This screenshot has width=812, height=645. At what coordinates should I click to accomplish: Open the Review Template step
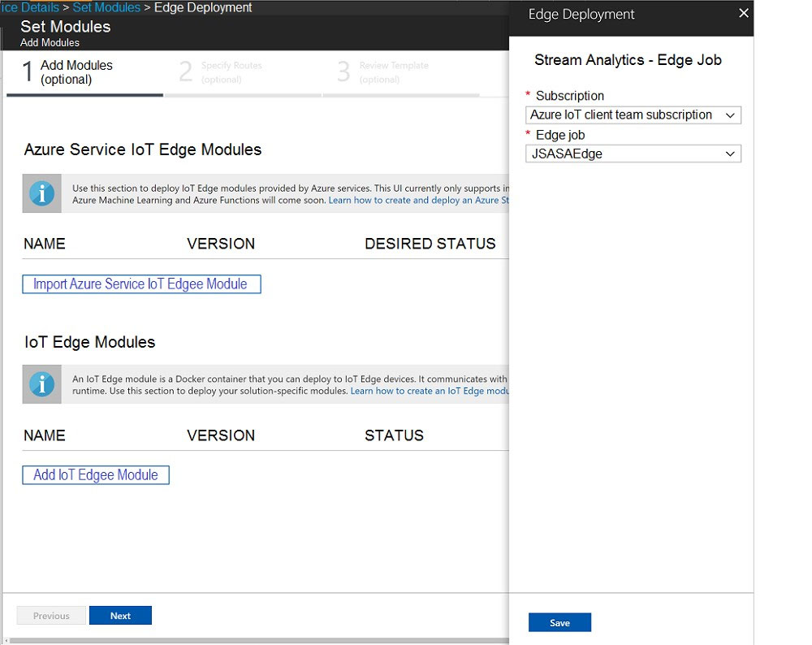coord(401,72)
